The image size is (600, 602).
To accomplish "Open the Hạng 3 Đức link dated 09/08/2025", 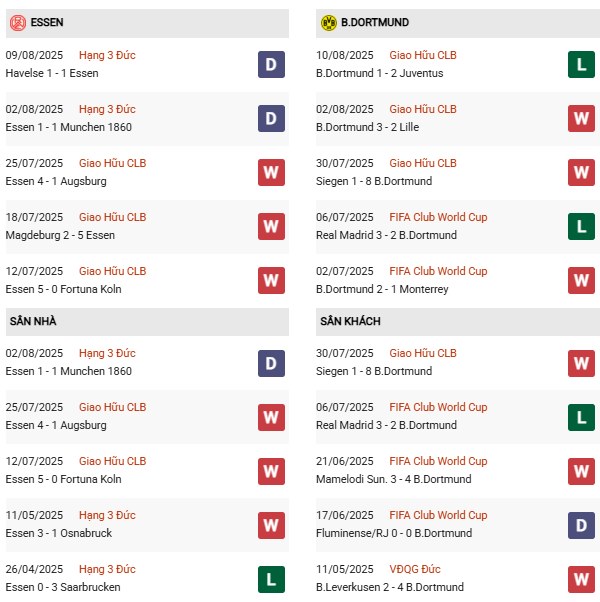I will point(107,55).
